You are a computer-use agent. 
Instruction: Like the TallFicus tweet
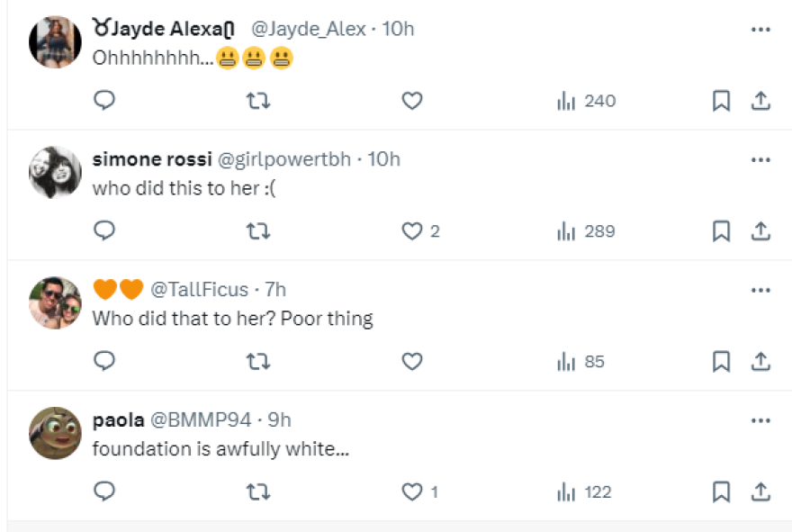(412, 362)
